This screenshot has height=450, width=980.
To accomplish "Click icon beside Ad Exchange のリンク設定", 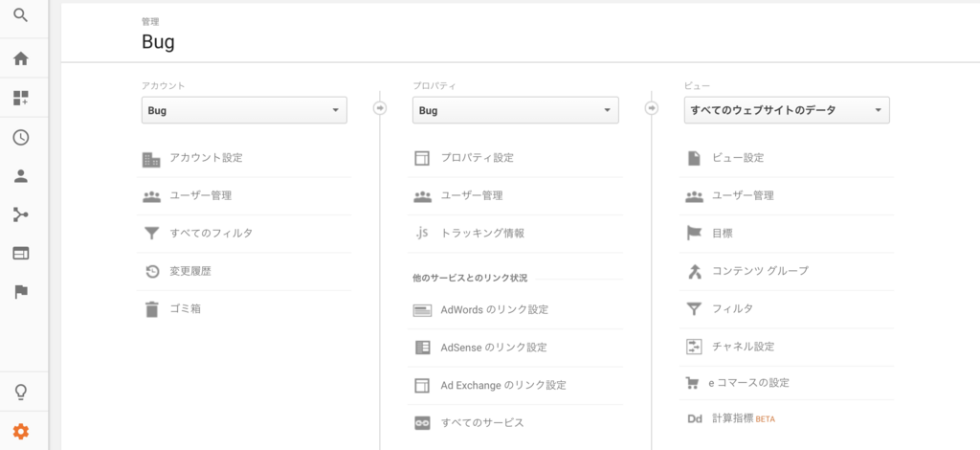I will [422, 386].
